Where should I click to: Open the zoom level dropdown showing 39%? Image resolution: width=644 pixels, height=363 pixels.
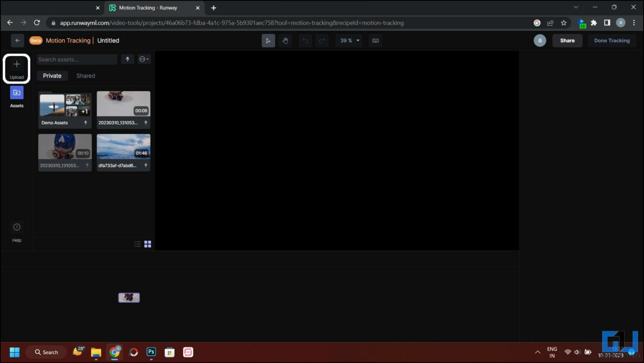pyautogui.click(x=348, y=40)
